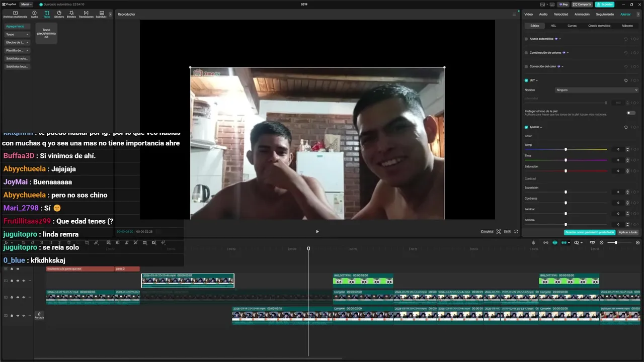This screenshot has height=362, width=644.
Task: Open the Stickers panel
Action: [59, 14]
